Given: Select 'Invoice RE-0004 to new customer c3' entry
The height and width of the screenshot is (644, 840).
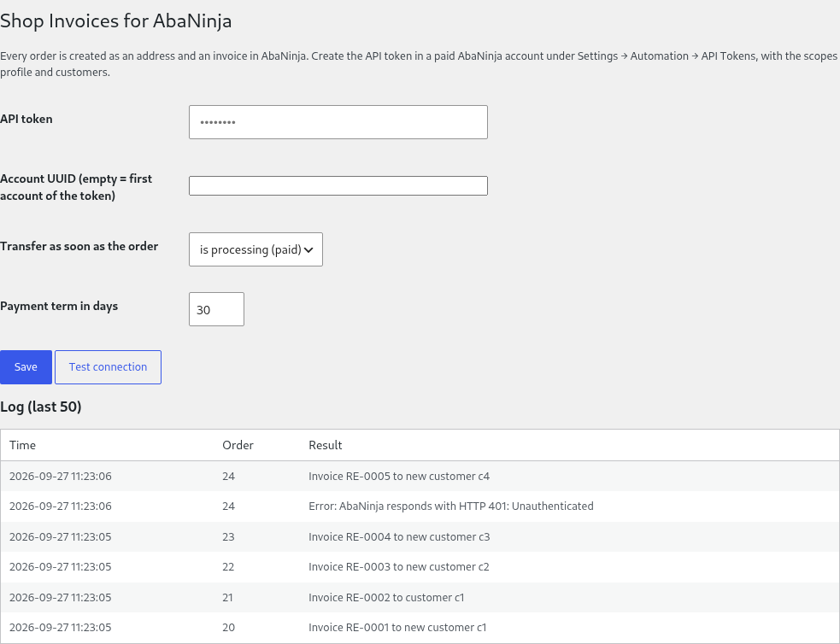Looking at the screenshot, I should 399,537.
